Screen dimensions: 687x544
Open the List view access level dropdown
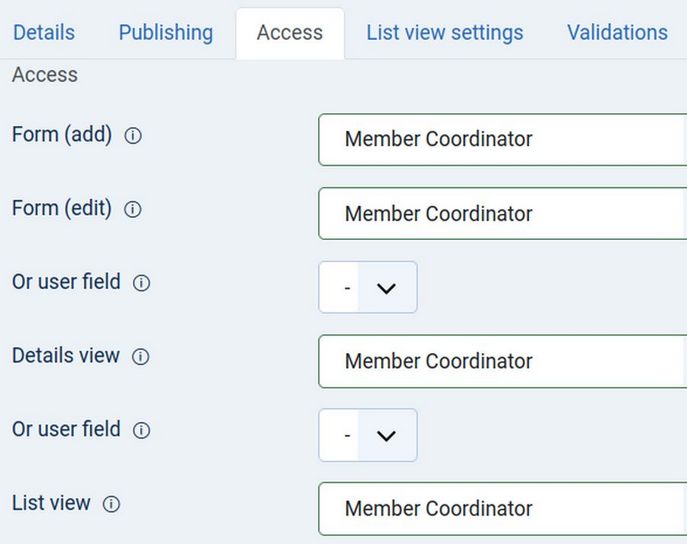pyautogui.click(x=502, y=508)
